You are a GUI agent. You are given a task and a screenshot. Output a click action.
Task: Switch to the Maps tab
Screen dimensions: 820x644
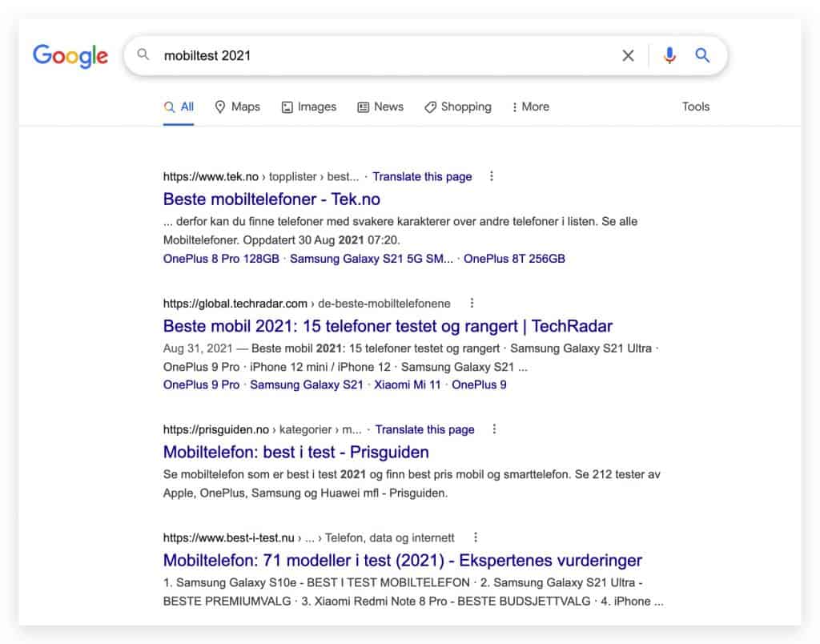pyautogui.click(x=237, y=107)
